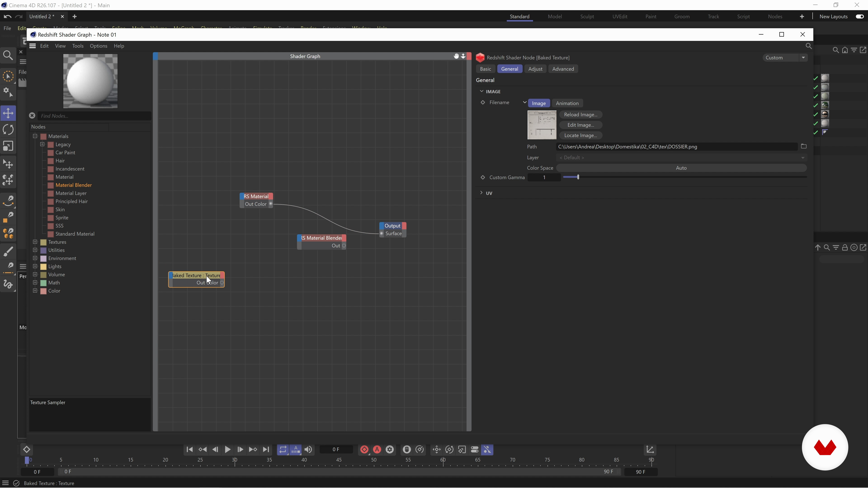The width and height of the screenshot is (868, 488).
Task: Open the Tools menu in Shader Graph
Action: (x=78, y=46)
